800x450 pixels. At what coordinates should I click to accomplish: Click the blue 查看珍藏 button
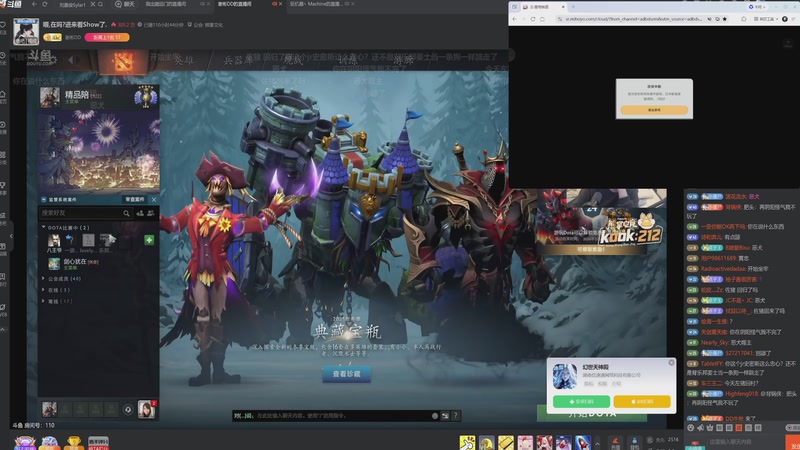pyautogui.click(x=346, y=374)
